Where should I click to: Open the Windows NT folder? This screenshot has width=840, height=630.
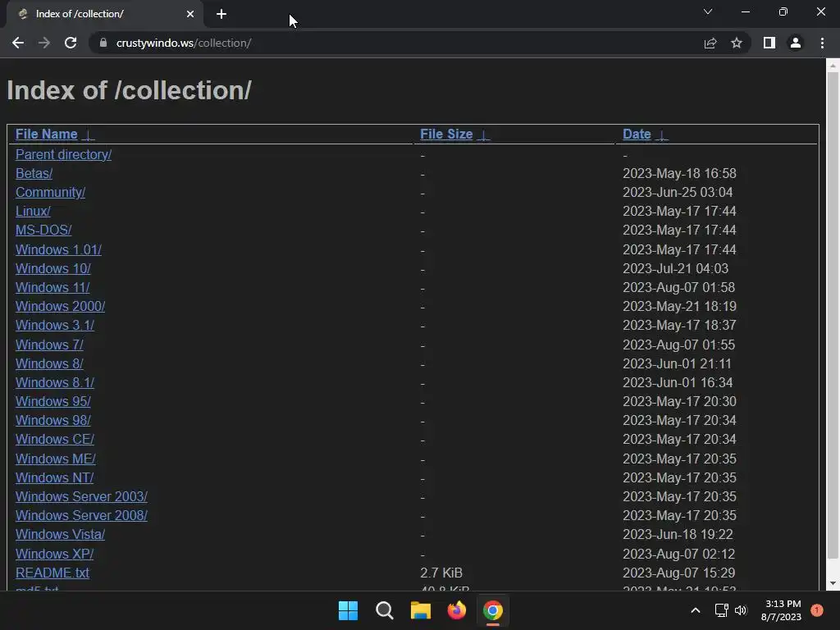(x=55, y=477)
